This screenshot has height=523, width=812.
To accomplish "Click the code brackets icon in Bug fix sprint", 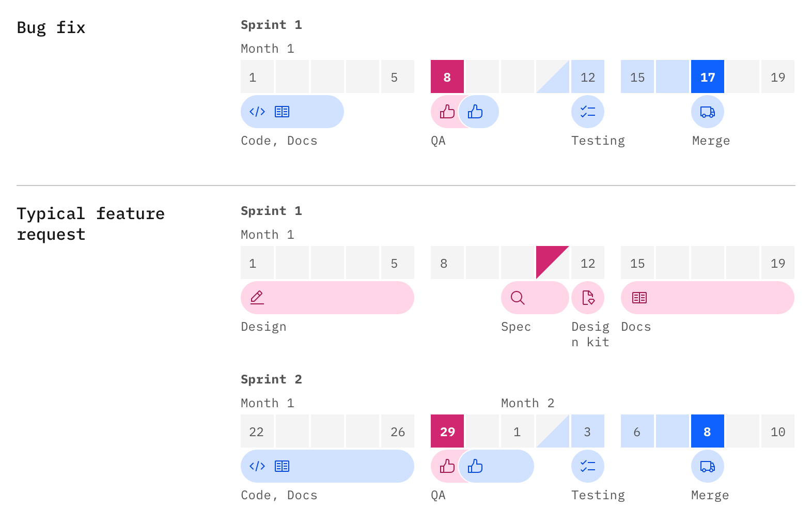I will point(257,112).
